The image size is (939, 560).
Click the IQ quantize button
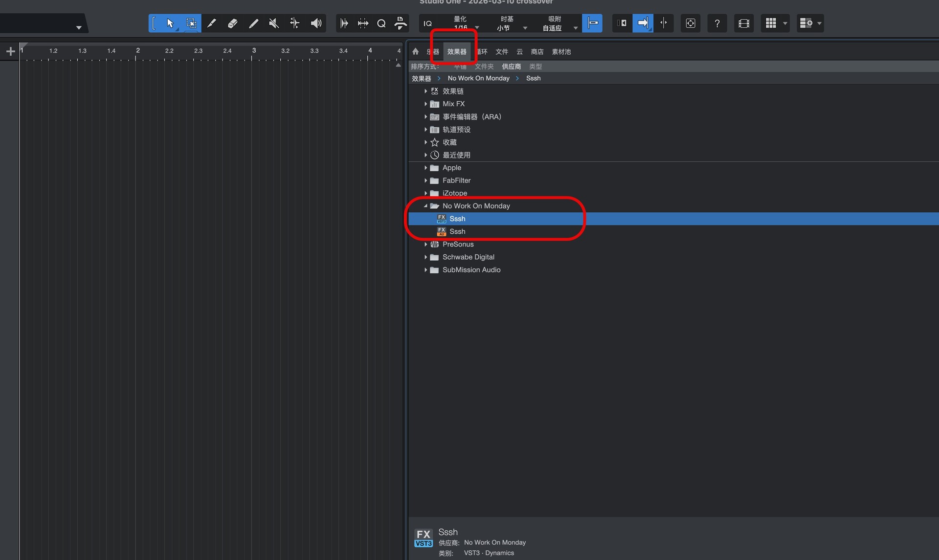click(427, 23)
